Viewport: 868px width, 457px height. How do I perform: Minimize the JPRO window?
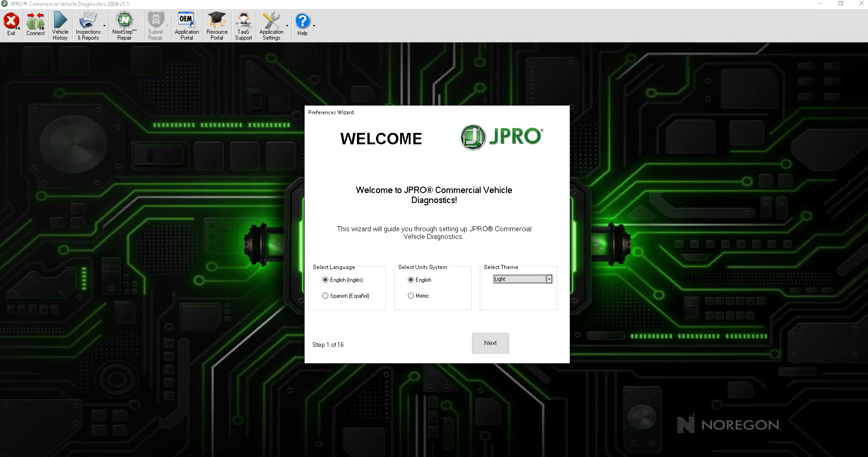tap(820, 4)
